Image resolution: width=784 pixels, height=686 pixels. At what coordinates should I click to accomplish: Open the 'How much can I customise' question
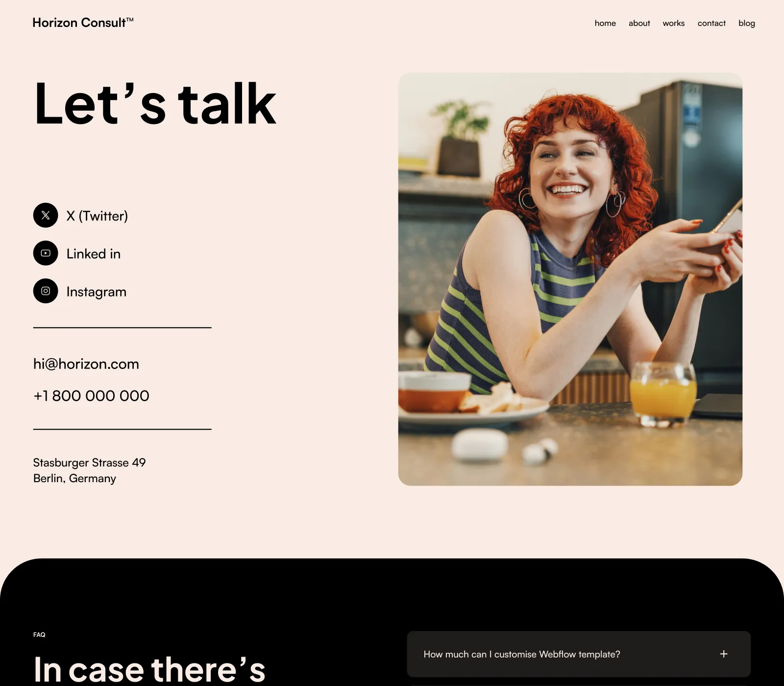(x=579, y=654)
